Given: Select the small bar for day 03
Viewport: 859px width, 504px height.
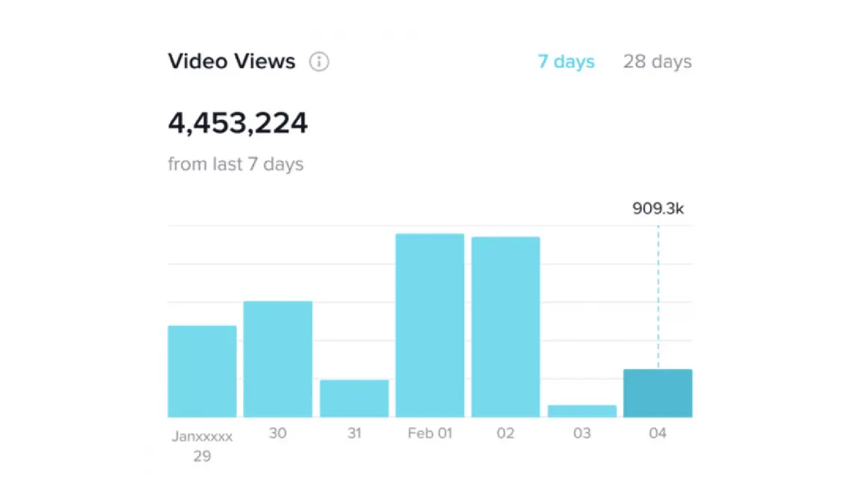Looking at the screenshot, I should point(582,411).
